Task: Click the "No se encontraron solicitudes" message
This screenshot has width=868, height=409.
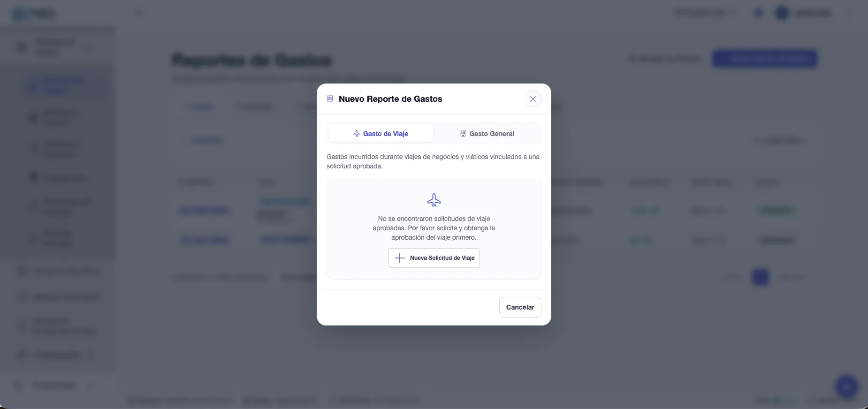Action: tap(434, 228)
